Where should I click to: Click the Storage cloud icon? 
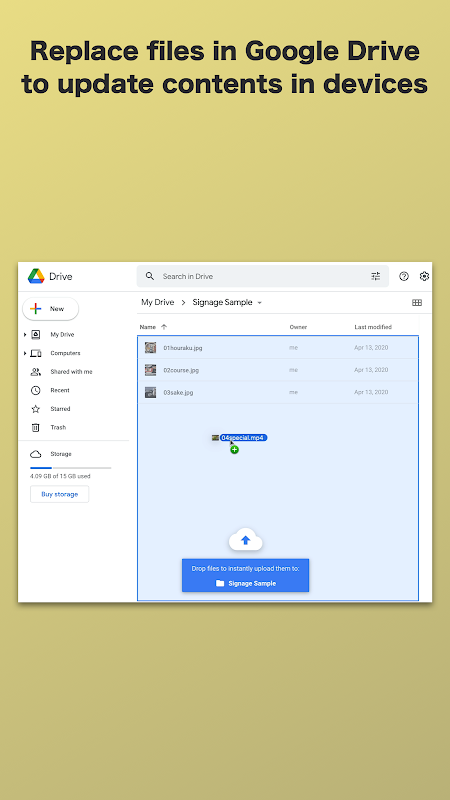coord(35,454)
